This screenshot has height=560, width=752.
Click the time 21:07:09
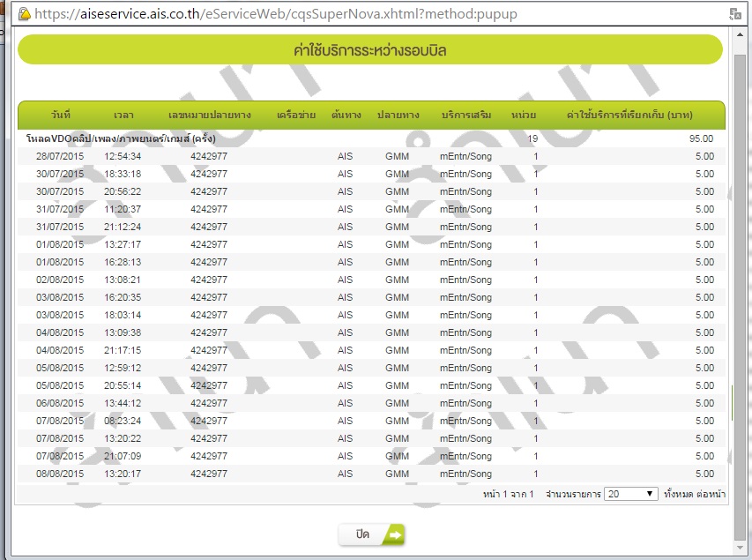pyautogui.click(x=123, y=456)
